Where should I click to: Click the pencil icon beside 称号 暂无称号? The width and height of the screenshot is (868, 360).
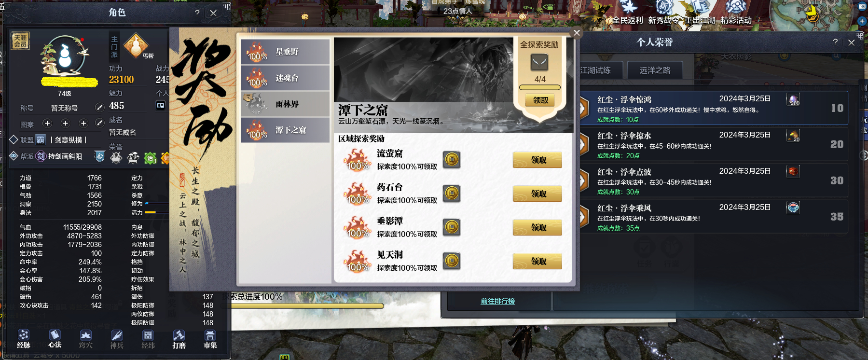click(99, 107)
